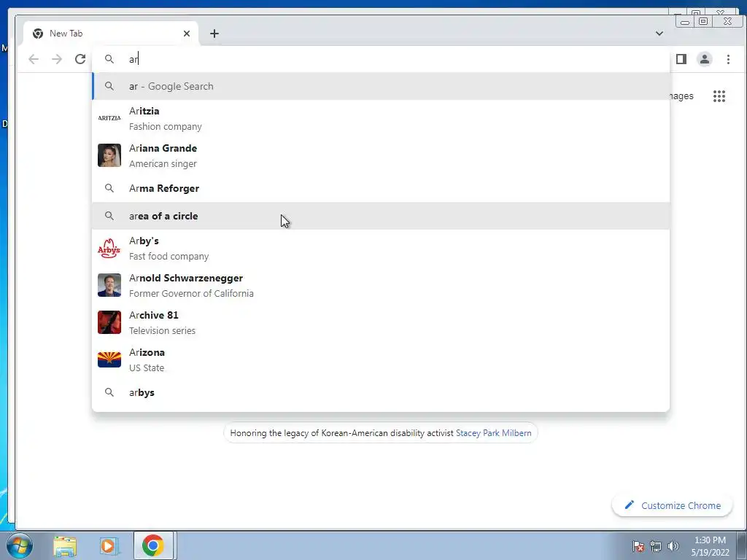Choose the Arby's fast food suggestion
Viewport: 747px width, 560px height.
click(381, 249)
